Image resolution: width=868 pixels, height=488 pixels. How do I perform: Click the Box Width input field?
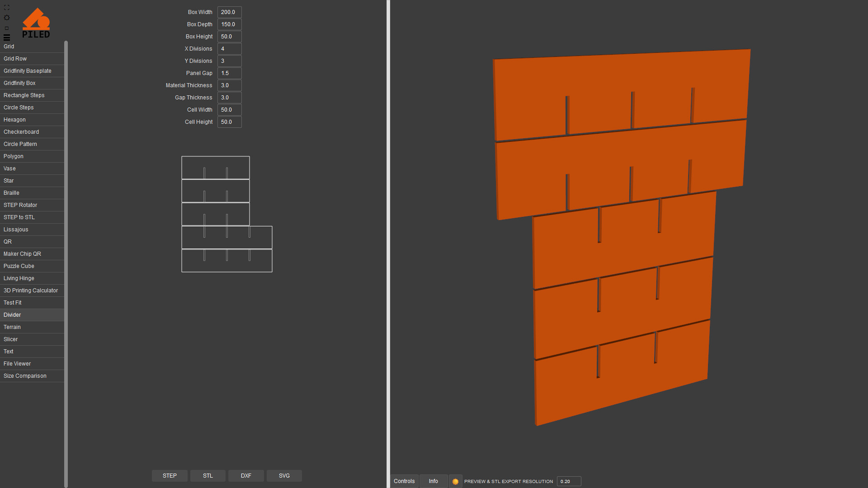coord(229,12)
